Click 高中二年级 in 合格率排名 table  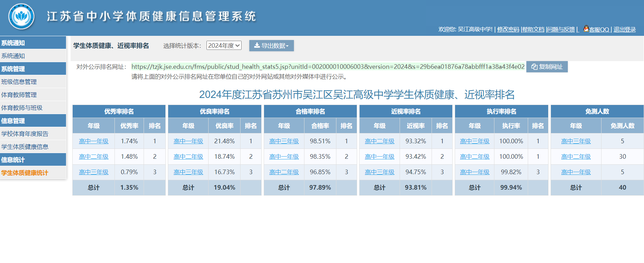284,172
